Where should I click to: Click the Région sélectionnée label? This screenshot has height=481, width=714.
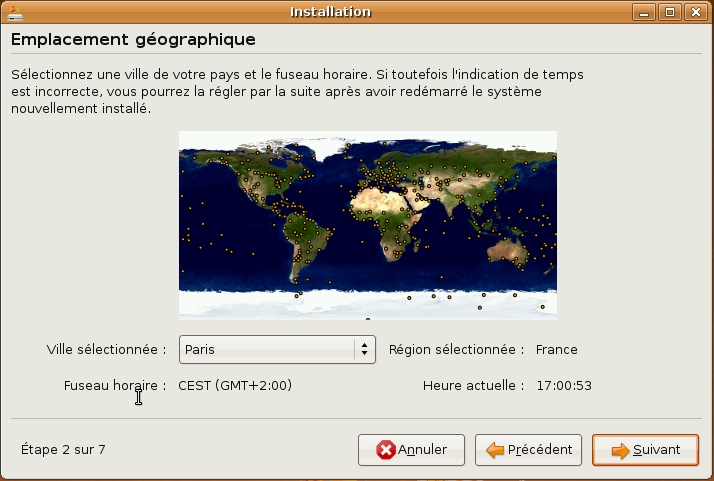tap(456, 349)
